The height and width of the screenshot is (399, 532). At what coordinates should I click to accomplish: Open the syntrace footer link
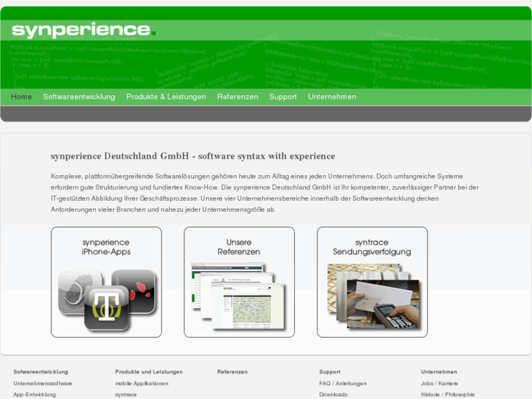[126, 395]
